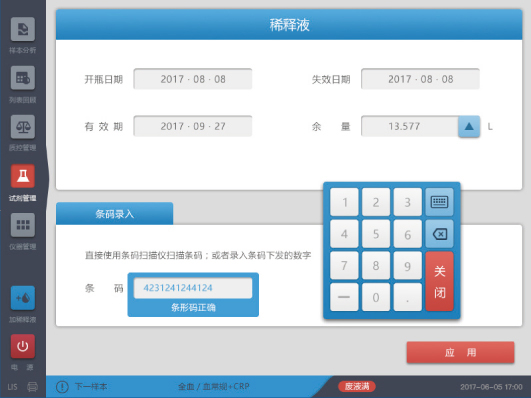Viewport: 531px width, 398px height.
Task: Tap the keypad digit 7
Action: (344, 266)
